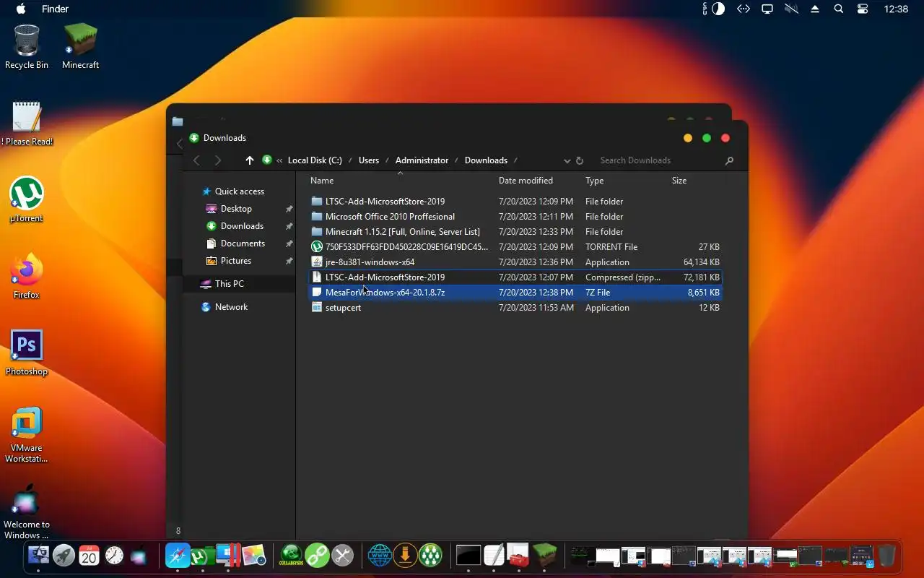Go forward in the Downloads window
The image size is (924, 578).
[x=217, y=160]
